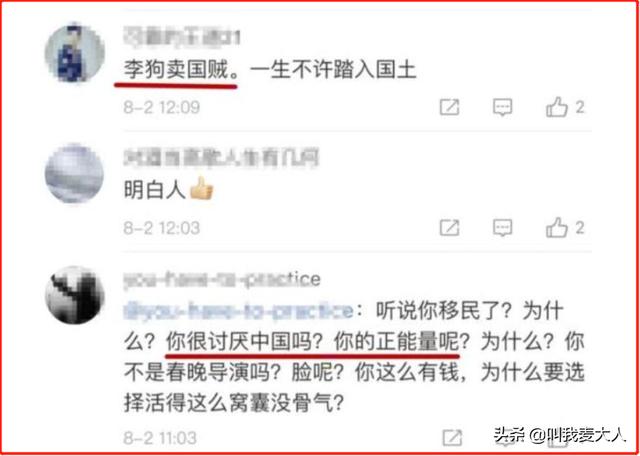
Task: Open the blurred username above "李狗卖国贼" comment
Action: 181,37
